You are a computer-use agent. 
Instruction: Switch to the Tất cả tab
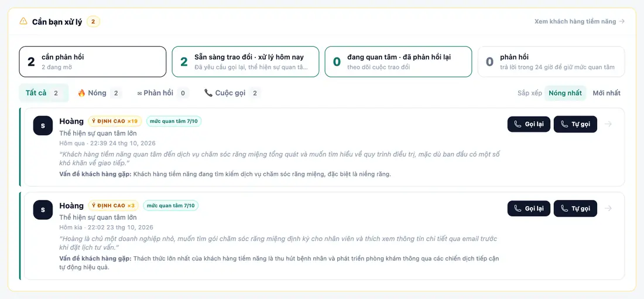pos(43,93)
